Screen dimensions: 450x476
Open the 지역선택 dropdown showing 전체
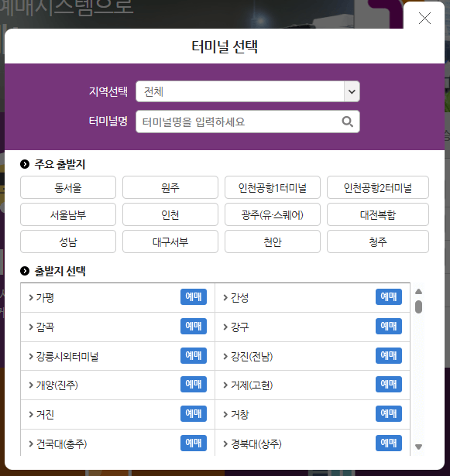pos(248,91)
